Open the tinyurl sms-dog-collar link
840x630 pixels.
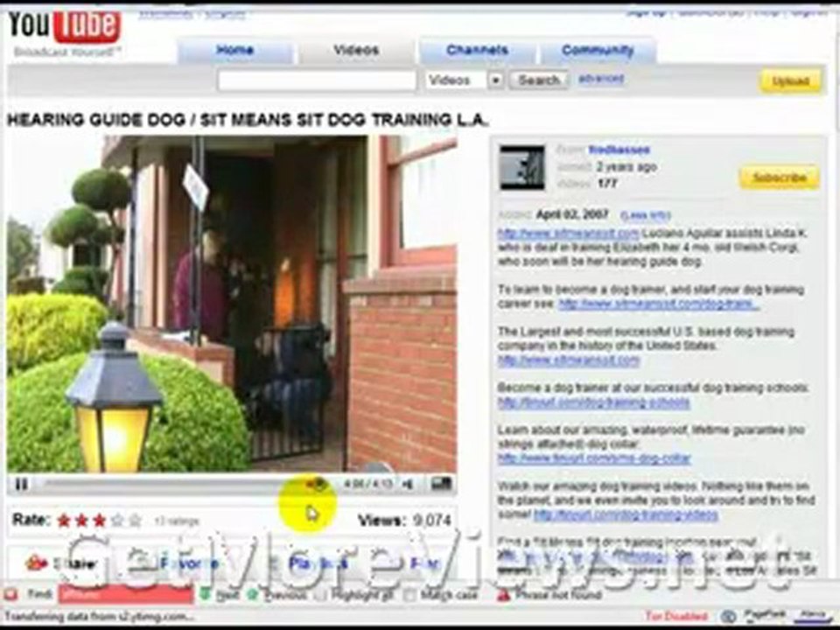coord(594,458)
